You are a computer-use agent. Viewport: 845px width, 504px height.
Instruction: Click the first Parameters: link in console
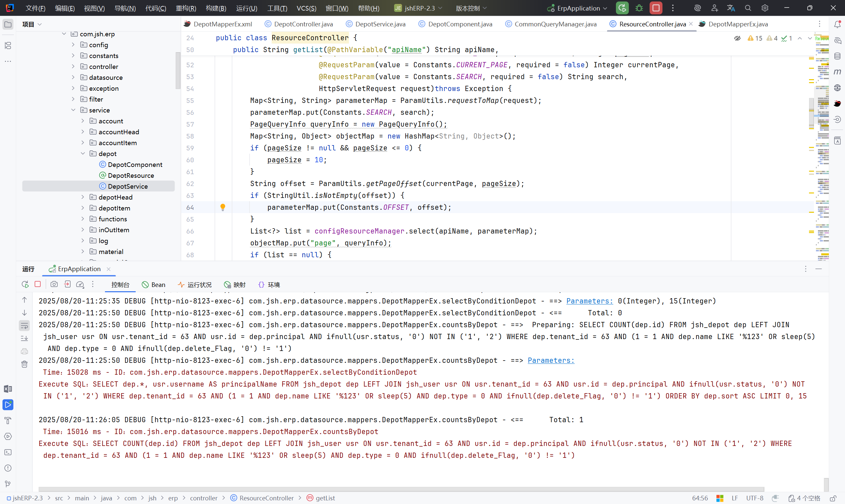click(590, 301)
